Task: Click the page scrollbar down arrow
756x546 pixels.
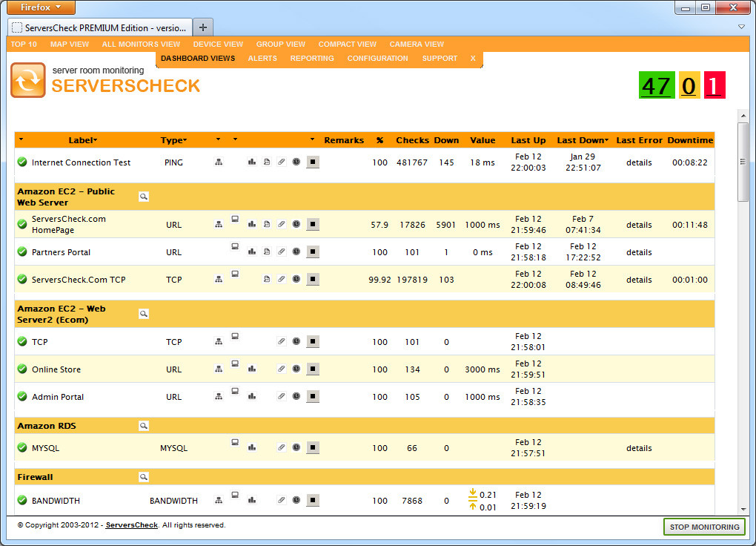Action: click(743, 509)
